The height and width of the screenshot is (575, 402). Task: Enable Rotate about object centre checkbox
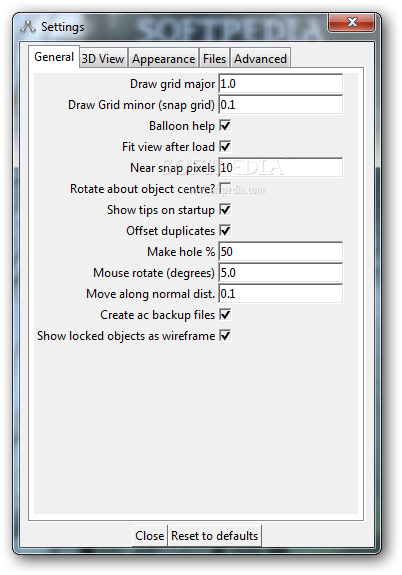225,188
